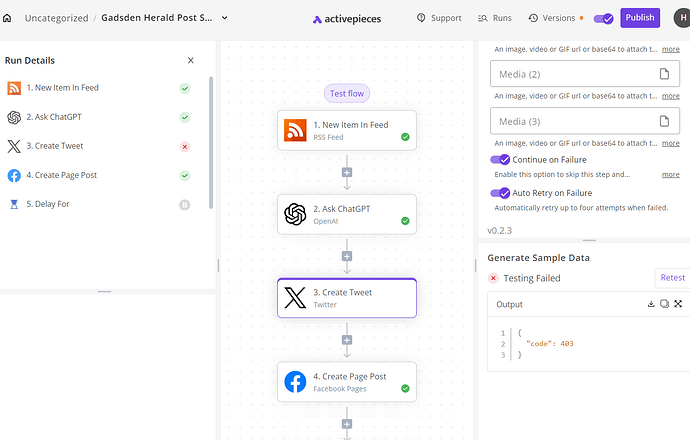The image size is (690, 440).
Task: Click the hourglass Delay icon in Run Details
Action: click(x=14, y=204)
